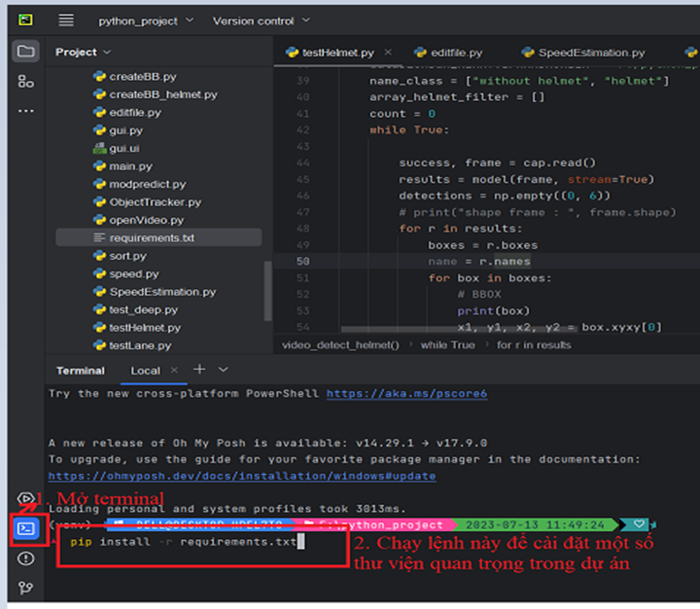700x609 pixels.
Task: Open the main hamburger menu
Action: coord(66,20)
